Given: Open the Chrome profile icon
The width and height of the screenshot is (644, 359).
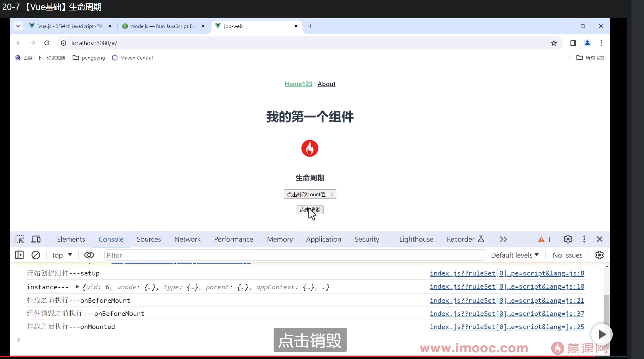Looking at the screenshot, I should click(x=587, y=43).
